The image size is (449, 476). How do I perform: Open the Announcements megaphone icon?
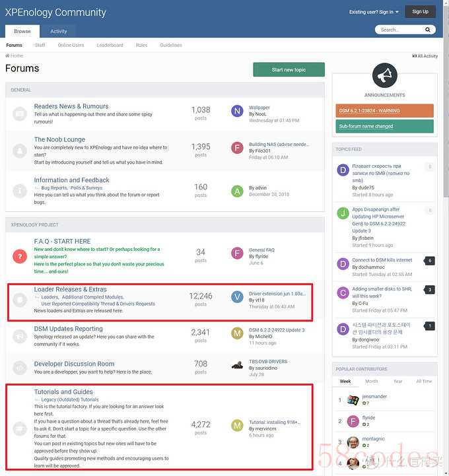(x=385, y=75)
